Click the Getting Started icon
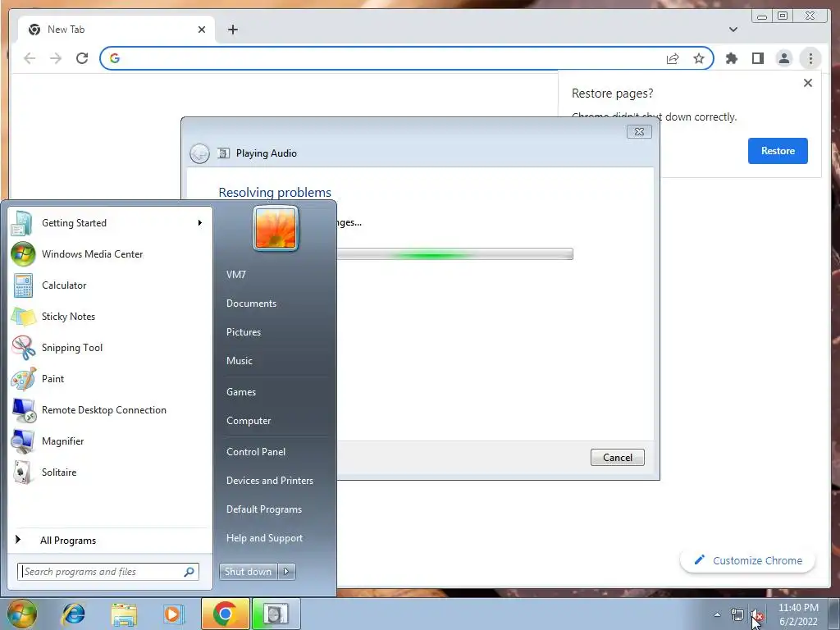840x630 pixels. [x=23, y=223]
